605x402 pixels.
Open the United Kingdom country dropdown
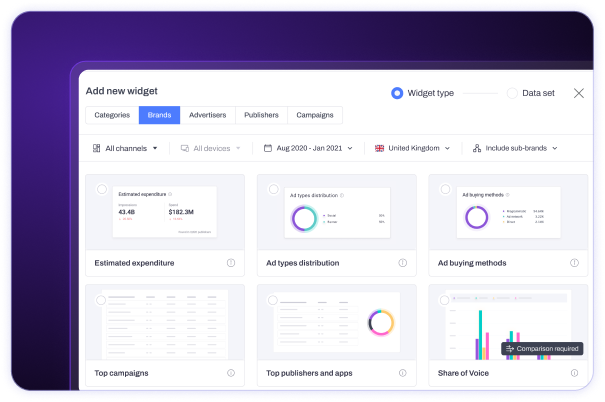[412, 148]
